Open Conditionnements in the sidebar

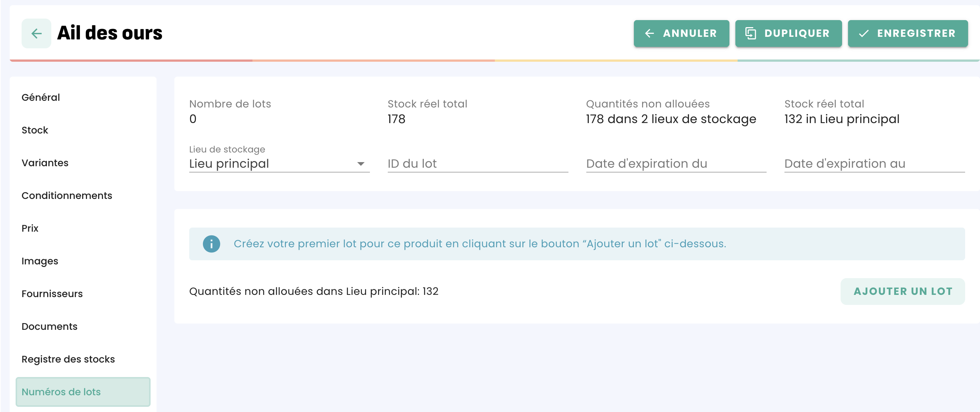coord(67,196)
